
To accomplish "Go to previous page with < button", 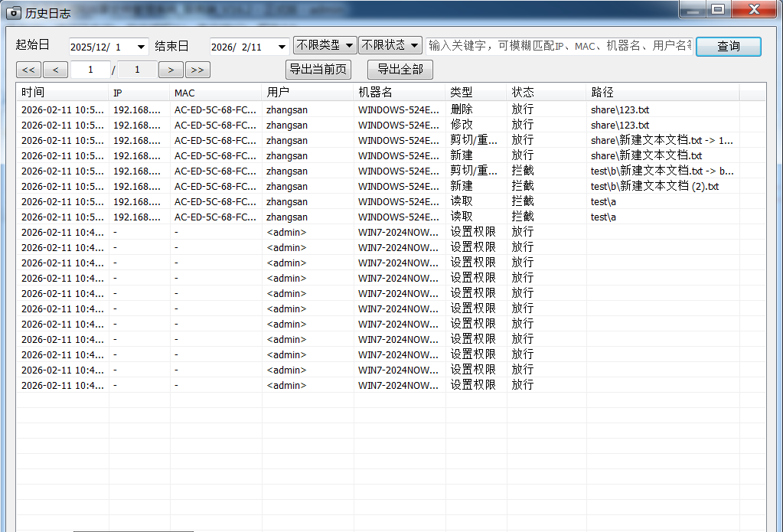I will click(x=55, y=70).
